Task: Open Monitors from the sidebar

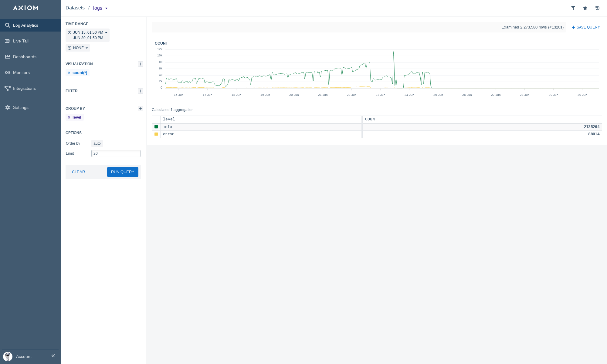Action: click(21, 72)
